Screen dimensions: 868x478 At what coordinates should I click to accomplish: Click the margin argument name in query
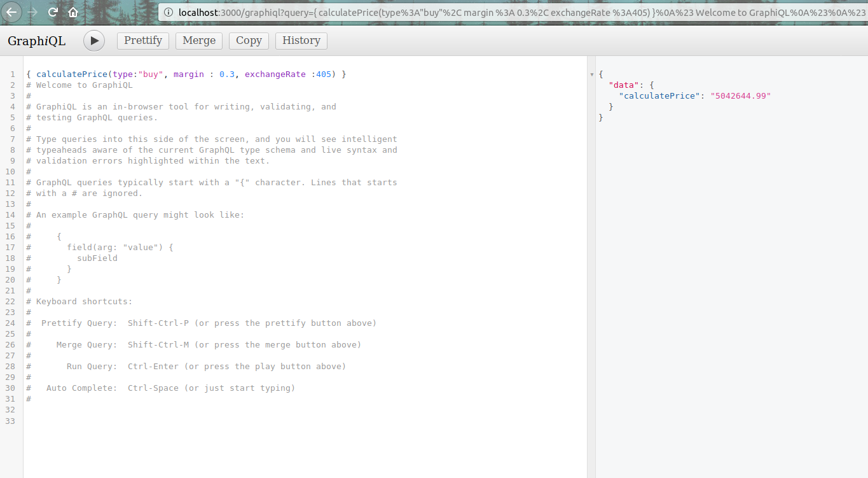189,74
